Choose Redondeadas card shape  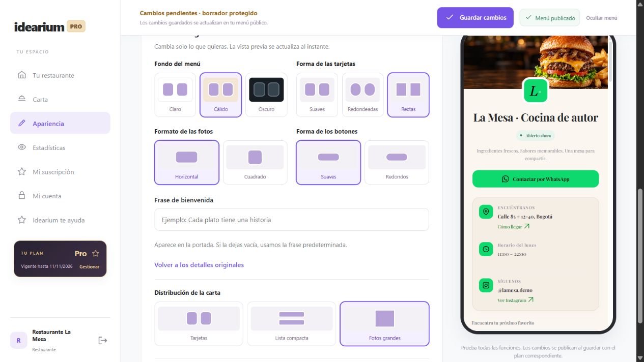click(x=362, y=95)
